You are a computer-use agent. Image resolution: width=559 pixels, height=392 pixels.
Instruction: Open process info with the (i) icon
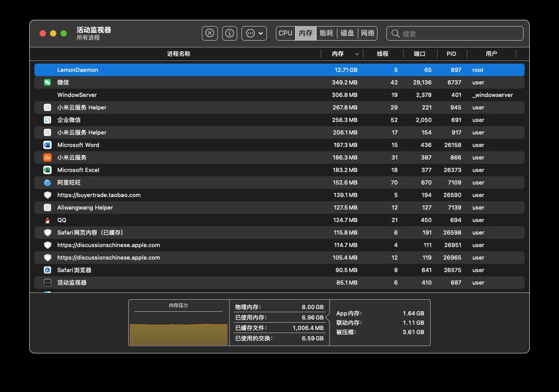229,33
